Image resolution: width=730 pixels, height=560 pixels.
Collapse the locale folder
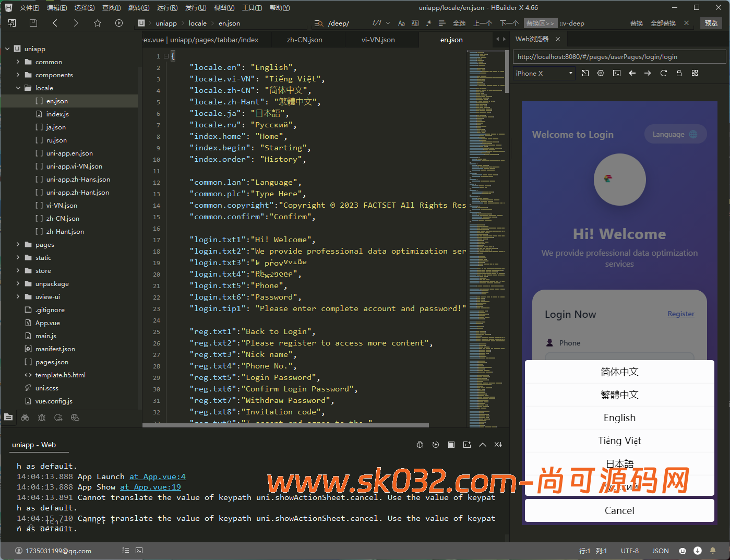click(18, 88)
